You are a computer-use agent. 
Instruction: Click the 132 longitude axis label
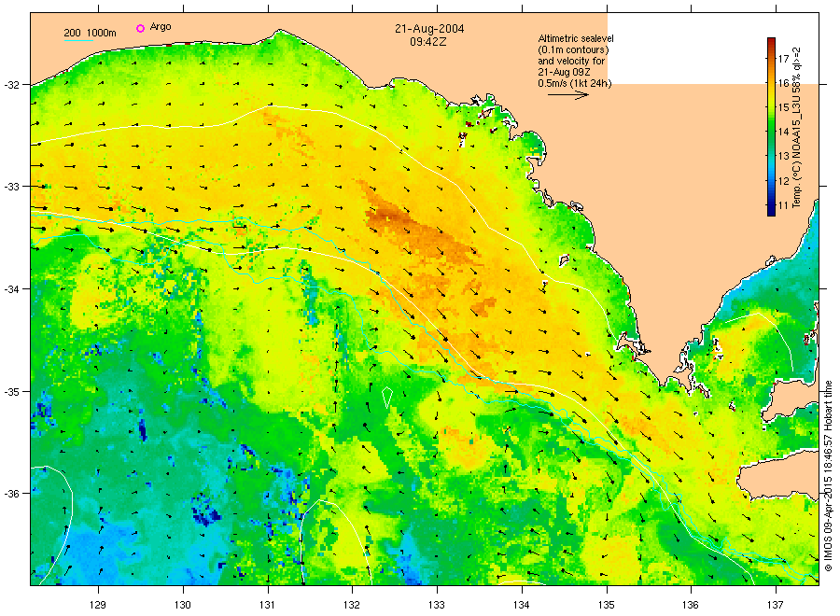point(352,605)
